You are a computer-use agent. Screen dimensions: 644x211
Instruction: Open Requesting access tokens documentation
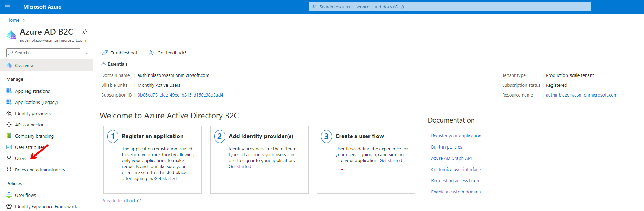pyautogui.click(x=457, y=180)
